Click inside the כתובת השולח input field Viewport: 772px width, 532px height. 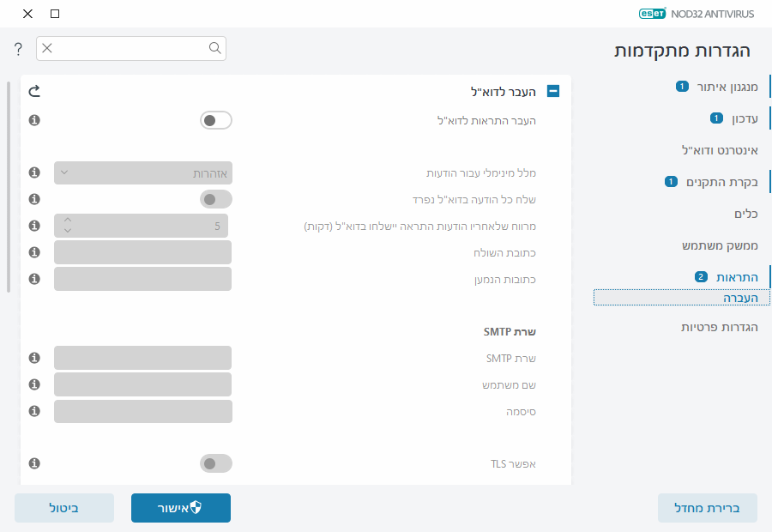[x=142, y=251]
